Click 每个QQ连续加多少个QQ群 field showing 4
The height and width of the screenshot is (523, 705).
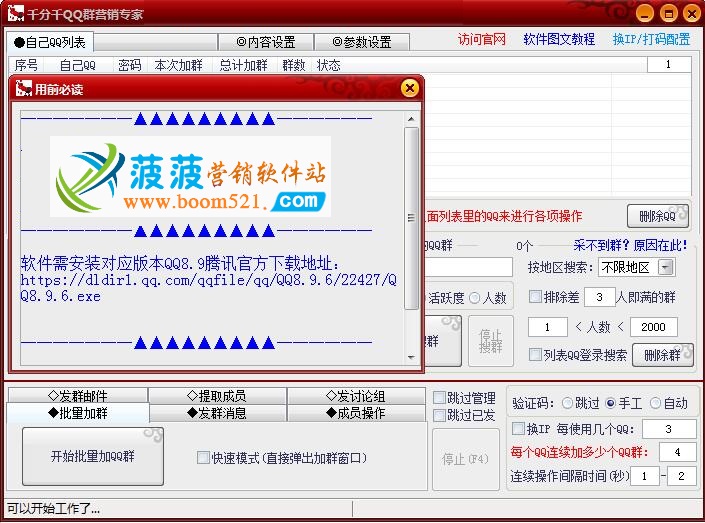pos(677,452)
